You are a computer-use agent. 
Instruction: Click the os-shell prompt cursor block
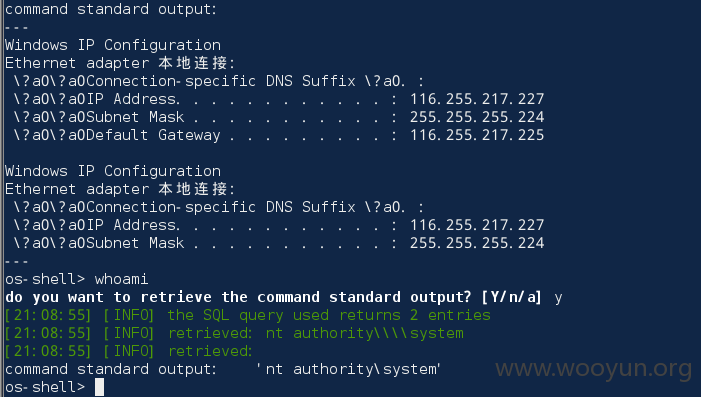pos(99,387)
